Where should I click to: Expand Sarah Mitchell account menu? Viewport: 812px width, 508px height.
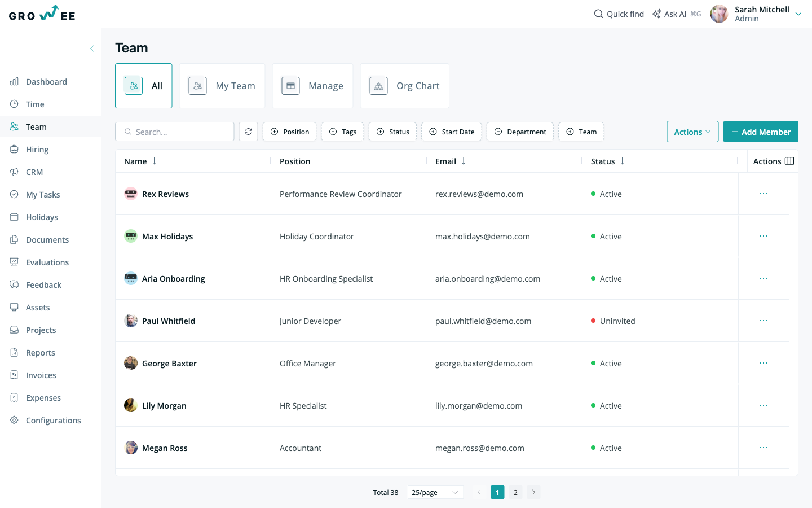[x=798, y=14]
